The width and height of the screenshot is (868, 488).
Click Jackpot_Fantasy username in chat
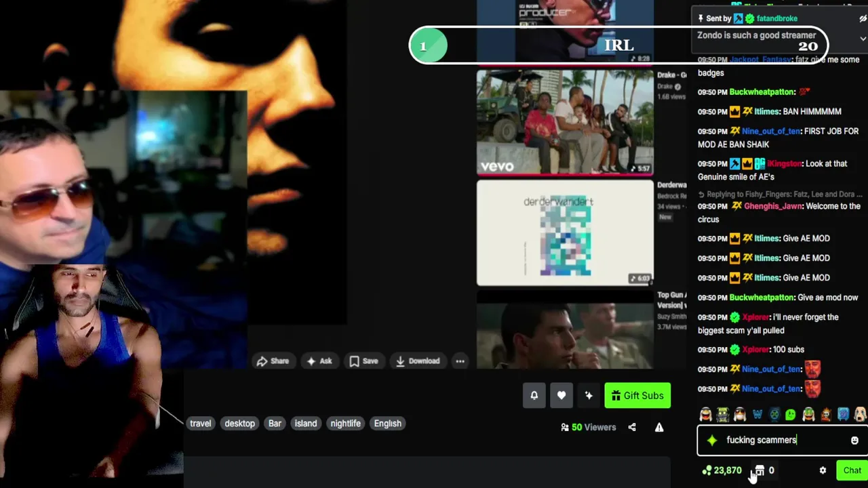click(761, 60)
